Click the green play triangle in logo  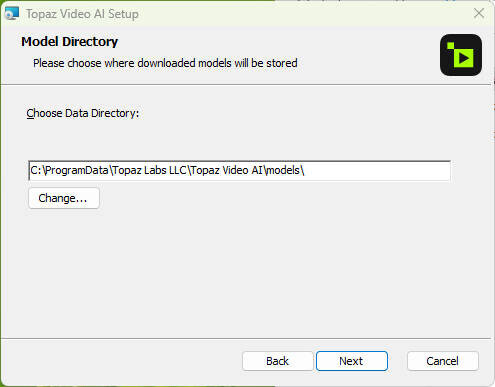(x=464, y=58)
